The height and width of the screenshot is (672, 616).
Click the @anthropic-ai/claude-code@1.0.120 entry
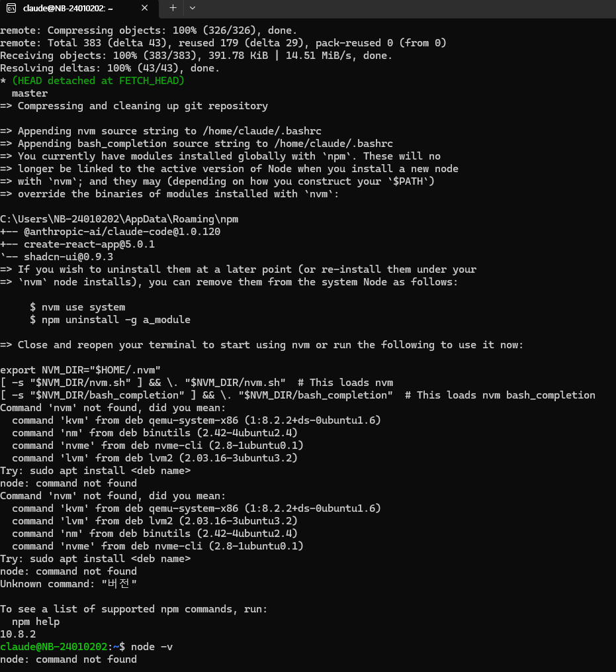pyautogui.click(x=122, y=232)
